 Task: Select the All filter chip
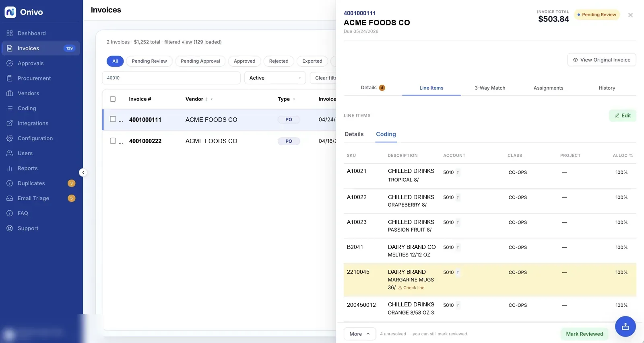click(115, 61)
